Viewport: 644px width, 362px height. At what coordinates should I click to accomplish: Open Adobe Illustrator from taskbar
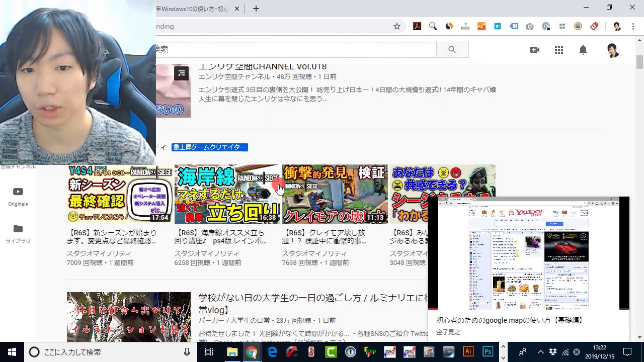click(x=468, y=352)
